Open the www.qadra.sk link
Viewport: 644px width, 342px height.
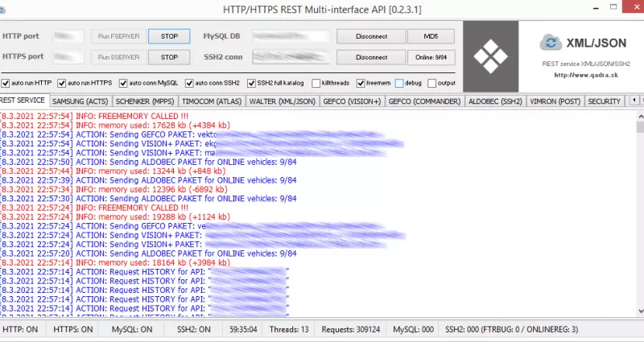(575, 76)
